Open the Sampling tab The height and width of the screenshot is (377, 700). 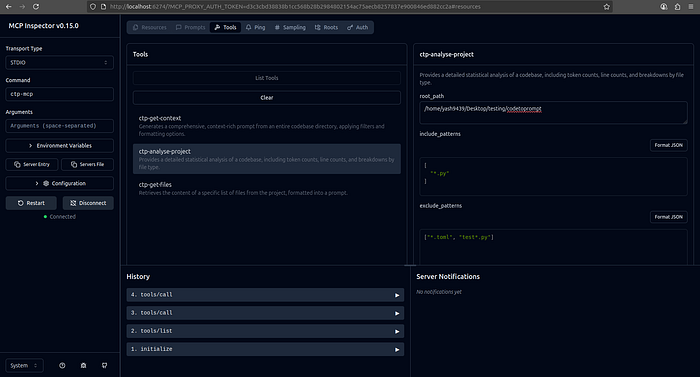pos(290,27)
